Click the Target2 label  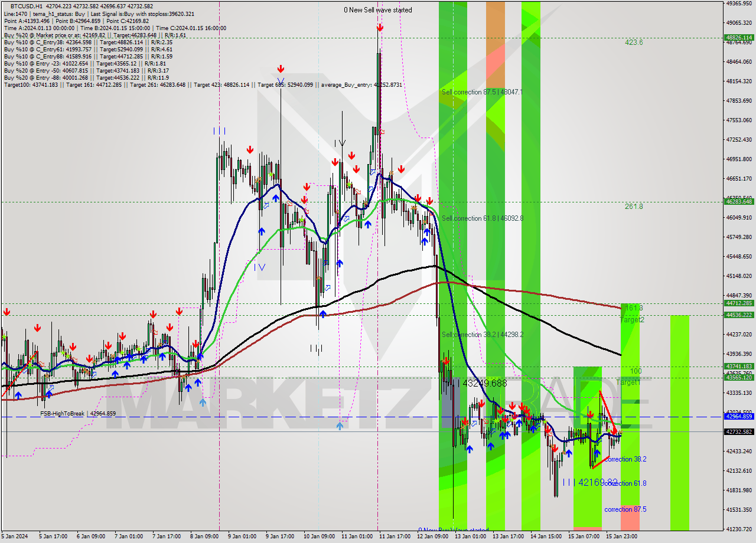click(x=632, y=319)
